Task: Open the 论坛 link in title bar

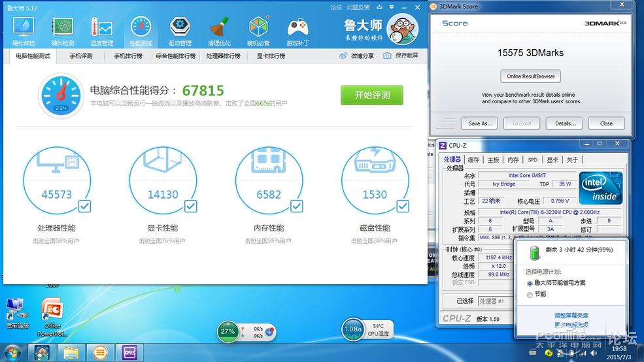Action: (x=336, y=7)
